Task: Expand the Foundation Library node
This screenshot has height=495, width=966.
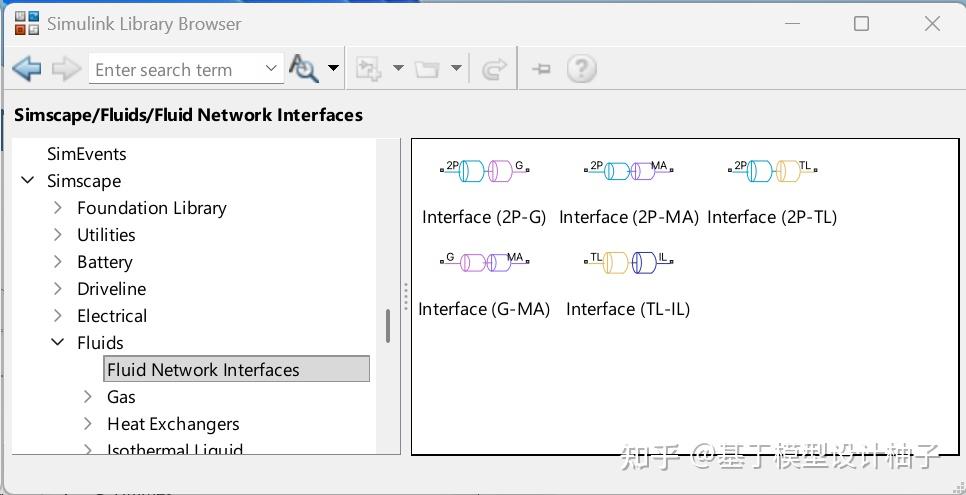Action: [x=57, y=208]
